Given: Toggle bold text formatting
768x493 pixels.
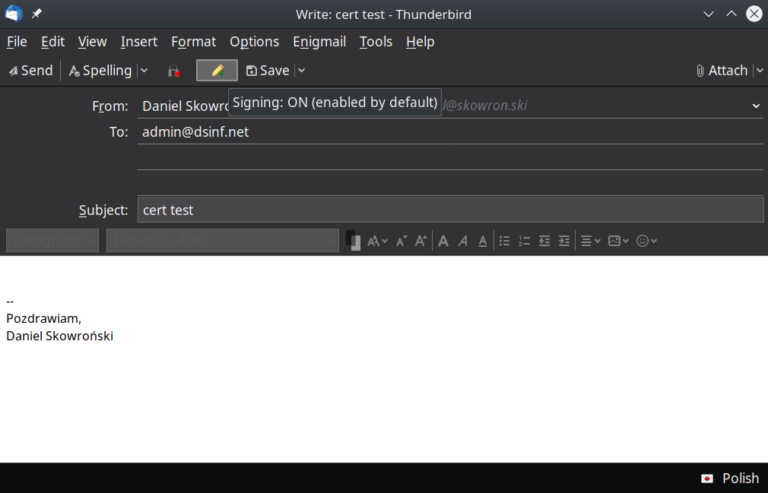Looking at the screenshot, I should coord(443,241).
